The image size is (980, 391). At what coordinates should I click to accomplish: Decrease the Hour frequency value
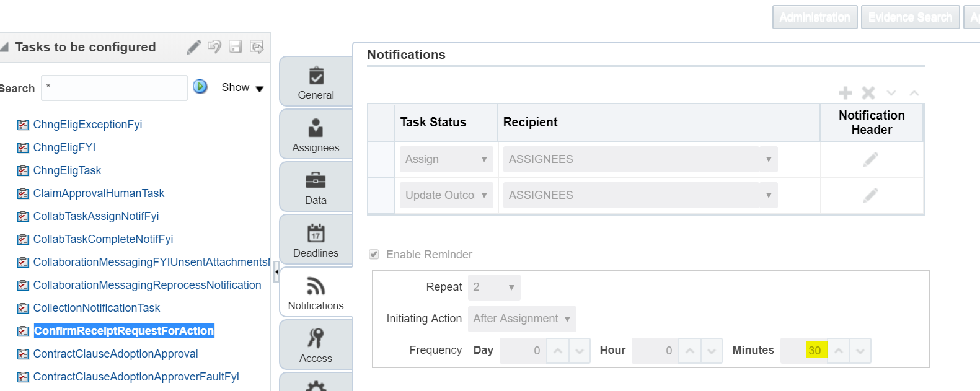click(x=712, y=351)
